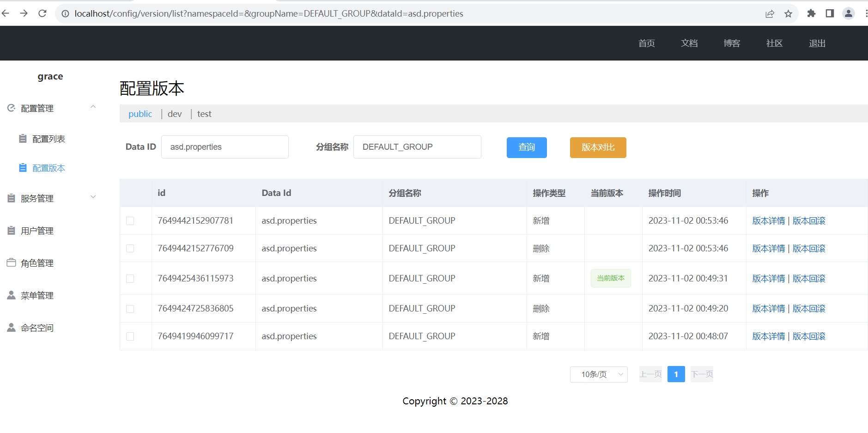
Task: Check the box for row 7649419946099717
Action: (130, 336)
